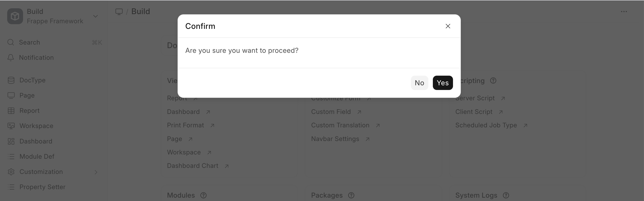Screen dimensions: 644x201
Task: Open Notification bell icon in sidebar
Action: click(x=11, y=58)
